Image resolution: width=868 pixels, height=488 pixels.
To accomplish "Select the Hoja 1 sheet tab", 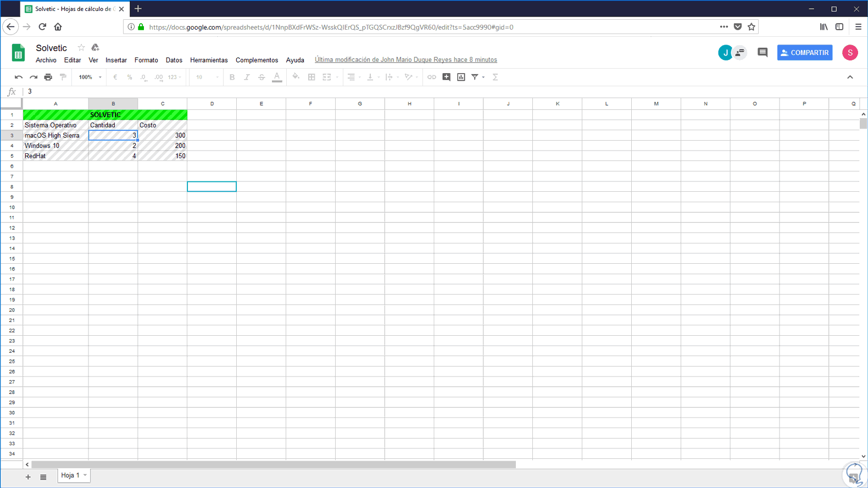I will pos(70,475).
